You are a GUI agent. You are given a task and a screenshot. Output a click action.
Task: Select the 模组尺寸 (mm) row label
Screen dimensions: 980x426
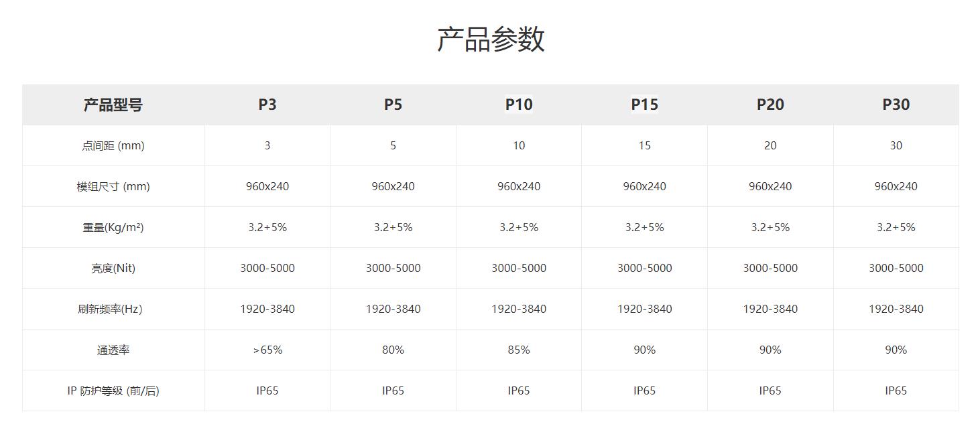[113, 186]
